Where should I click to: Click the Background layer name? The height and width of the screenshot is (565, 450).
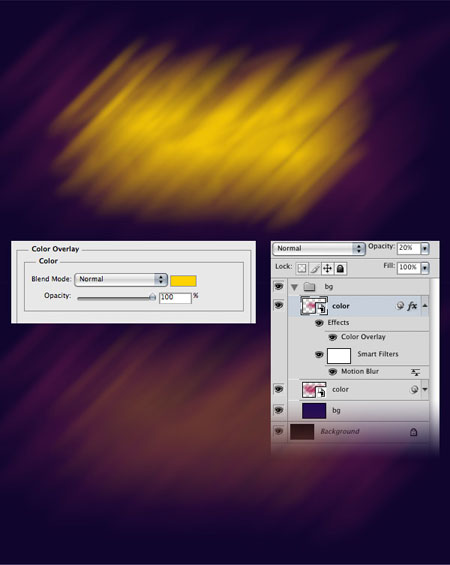[340, 431]
